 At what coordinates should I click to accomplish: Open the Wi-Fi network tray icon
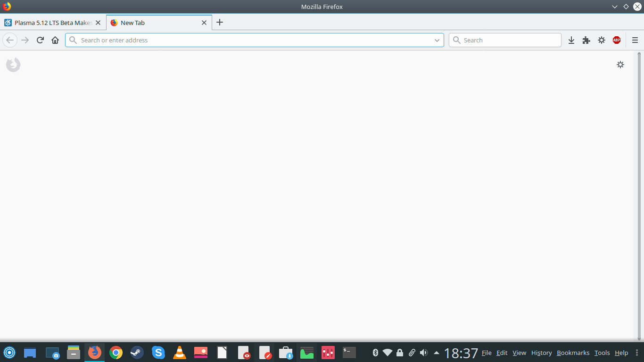388,353
